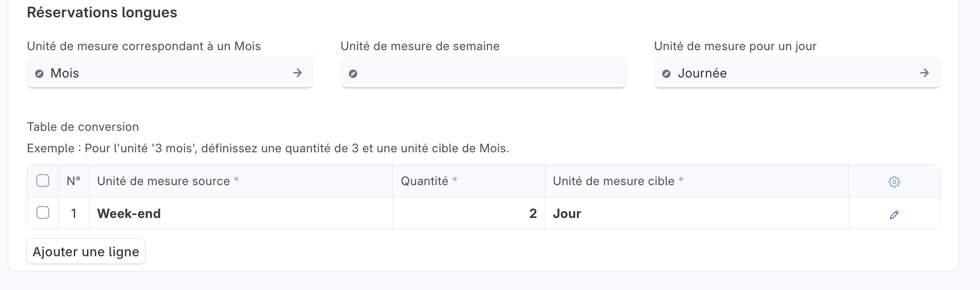Click the compass icon beside Journée

tap(666, 74)
